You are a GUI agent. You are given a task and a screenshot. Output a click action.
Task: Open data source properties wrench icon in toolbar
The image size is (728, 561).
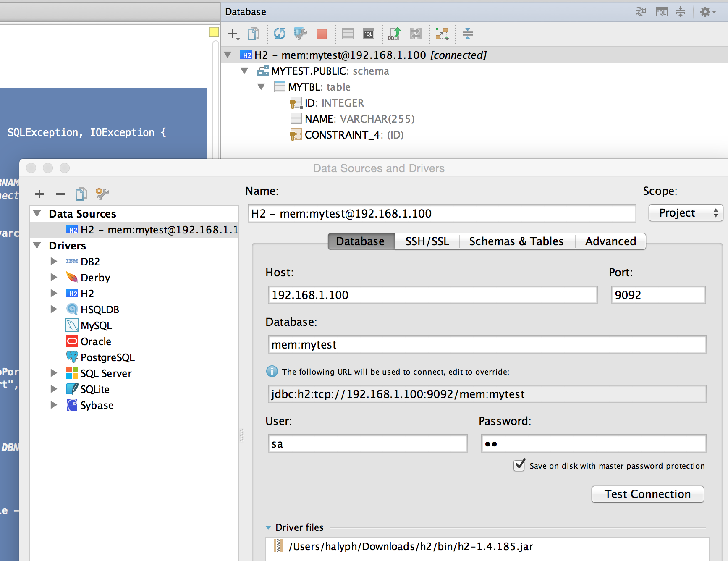click(300, 34)
